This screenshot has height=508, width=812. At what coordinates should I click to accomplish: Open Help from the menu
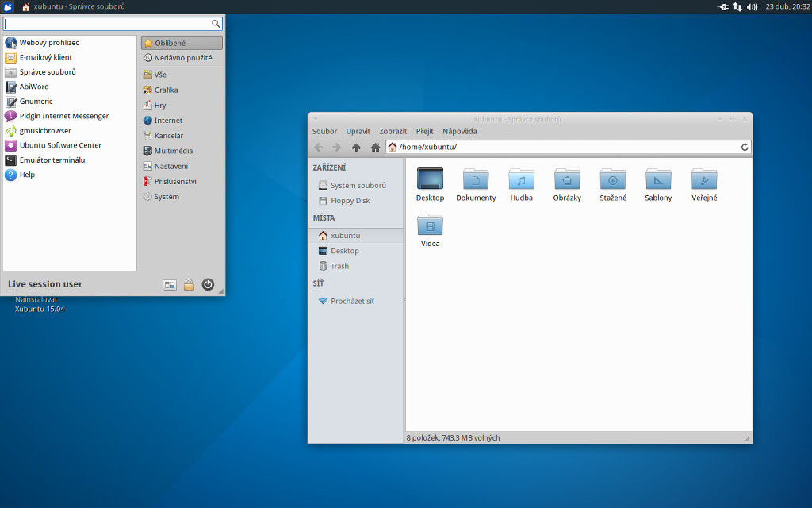click(70, 175)
